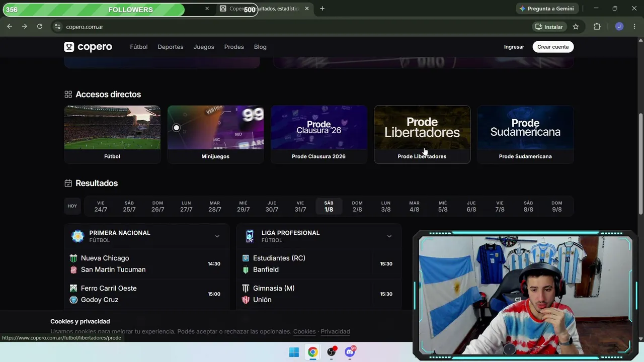Image resolution: width=644 pixels, height=362 pixels.
Task: Select the DOM 9/8 date tab
Action: (557, 206)
